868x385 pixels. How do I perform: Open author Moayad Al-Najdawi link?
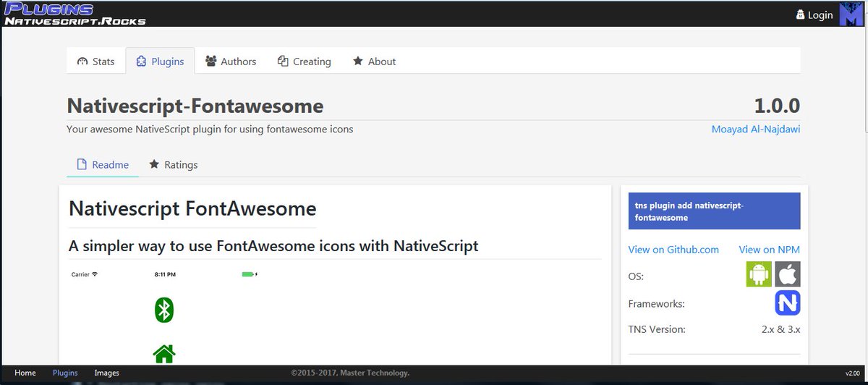(756, 129)
